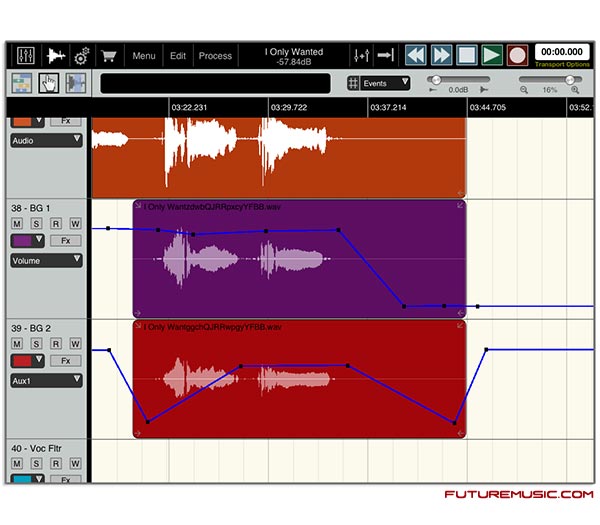Toggle automation write on BG 2
This screenshot has height=525, width=600.
[75, 344]
